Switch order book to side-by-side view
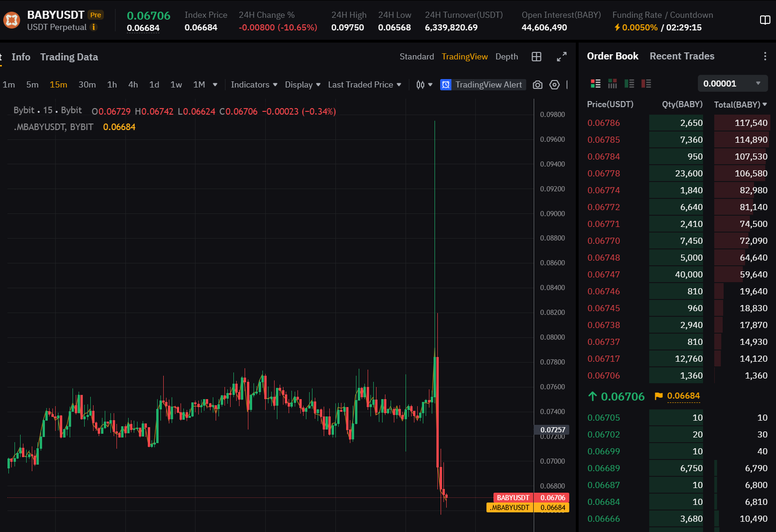The image size is (776, 532). [612, 84]
